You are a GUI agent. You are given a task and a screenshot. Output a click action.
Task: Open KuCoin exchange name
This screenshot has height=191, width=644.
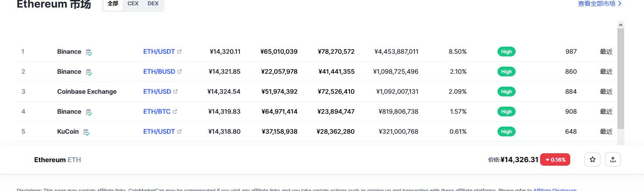(x=68, y=131)
